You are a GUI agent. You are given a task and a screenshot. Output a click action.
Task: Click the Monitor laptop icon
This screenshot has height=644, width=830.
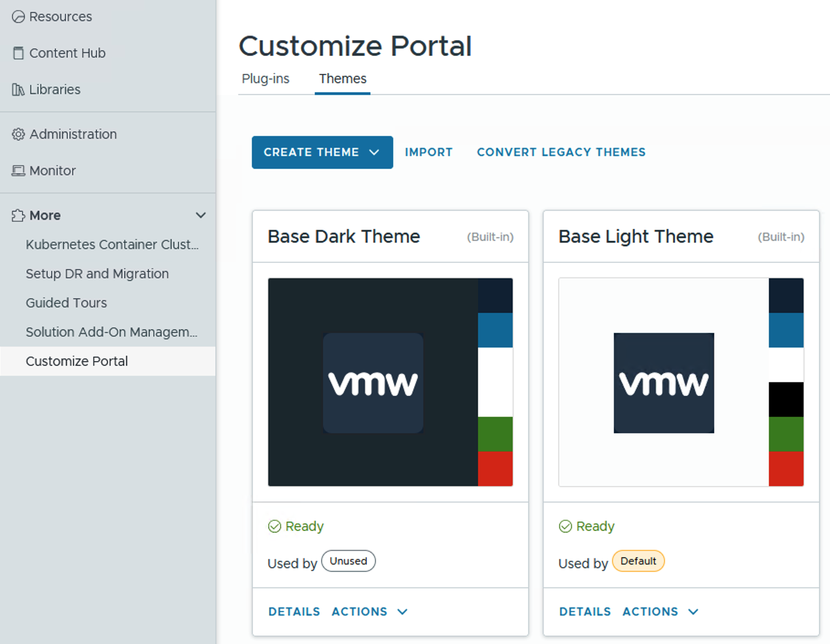(x=18, y=171)
